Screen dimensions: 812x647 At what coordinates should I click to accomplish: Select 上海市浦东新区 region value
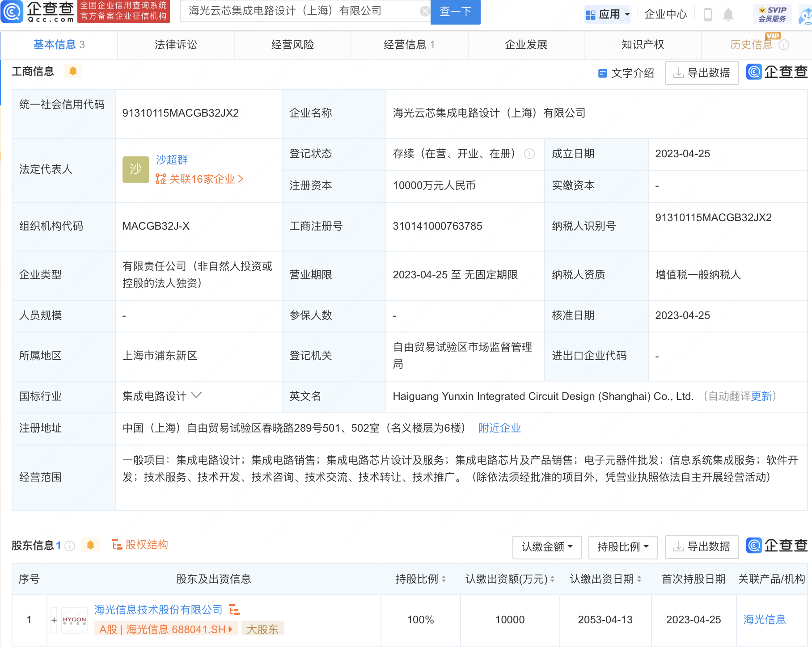pyautogui.click(x=160, y=356)
